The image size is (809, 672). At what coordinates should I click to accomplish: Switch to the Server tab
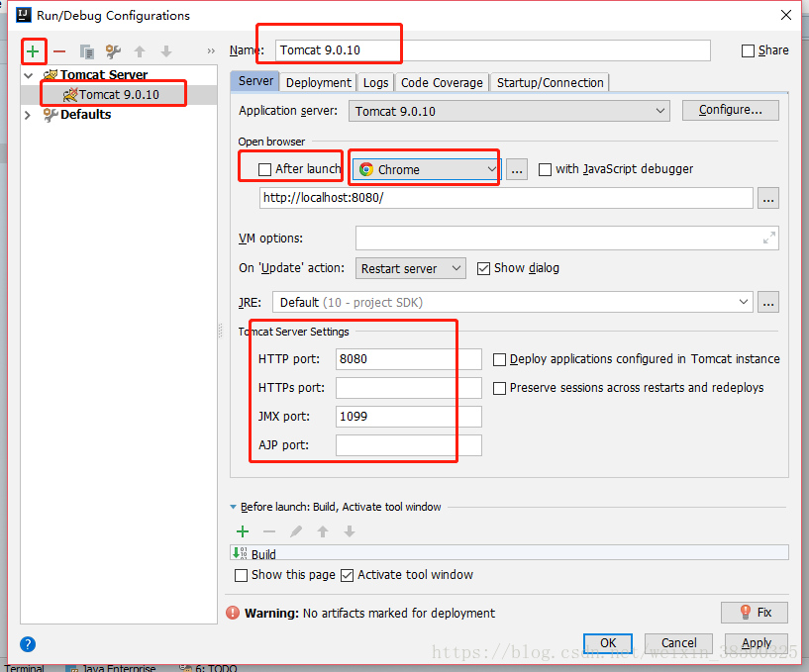click(255, 81)
